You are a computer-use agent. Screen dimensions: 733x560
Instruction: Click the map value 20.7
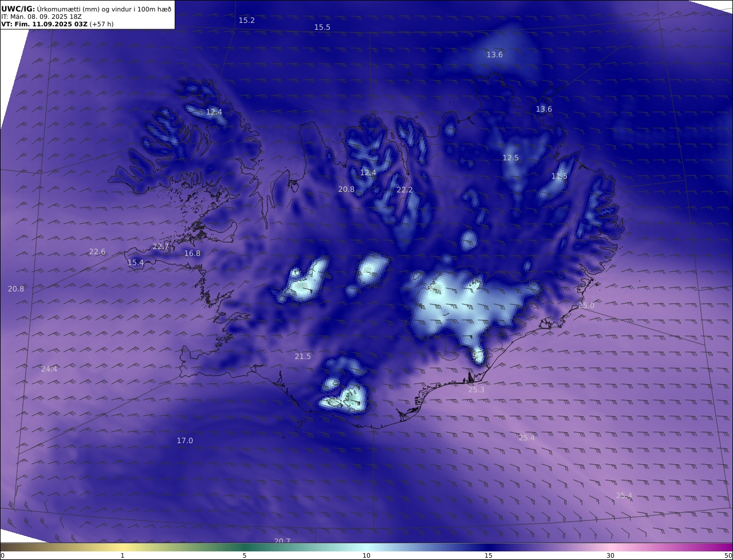tap(282, 541)
